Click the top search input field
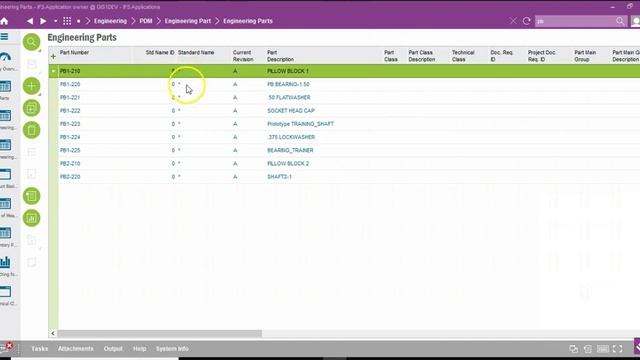Screen dimensions: 640x360 point(575,21)
